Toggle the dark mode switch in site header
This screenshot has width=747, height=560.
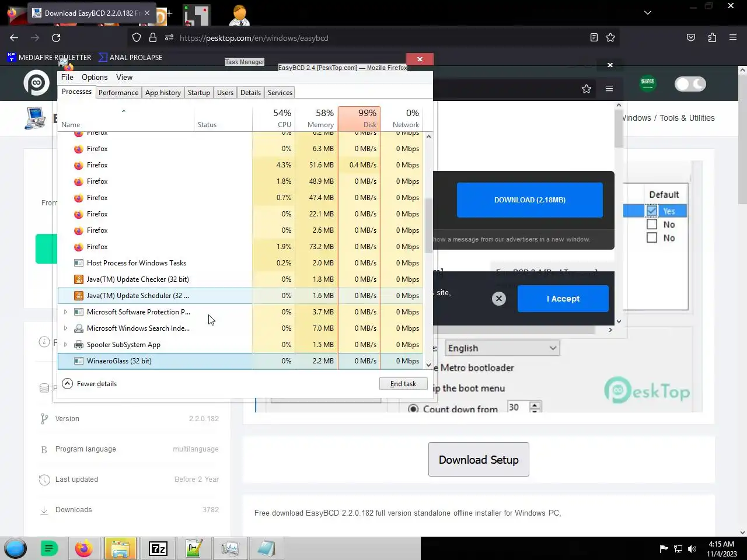[x=690, y=84]
